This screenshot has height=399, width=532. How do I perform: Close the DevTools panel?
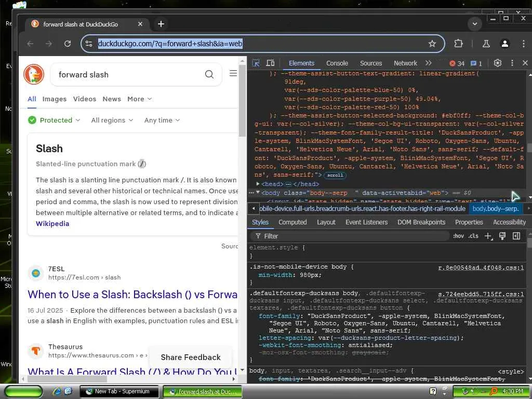(525, 63)
